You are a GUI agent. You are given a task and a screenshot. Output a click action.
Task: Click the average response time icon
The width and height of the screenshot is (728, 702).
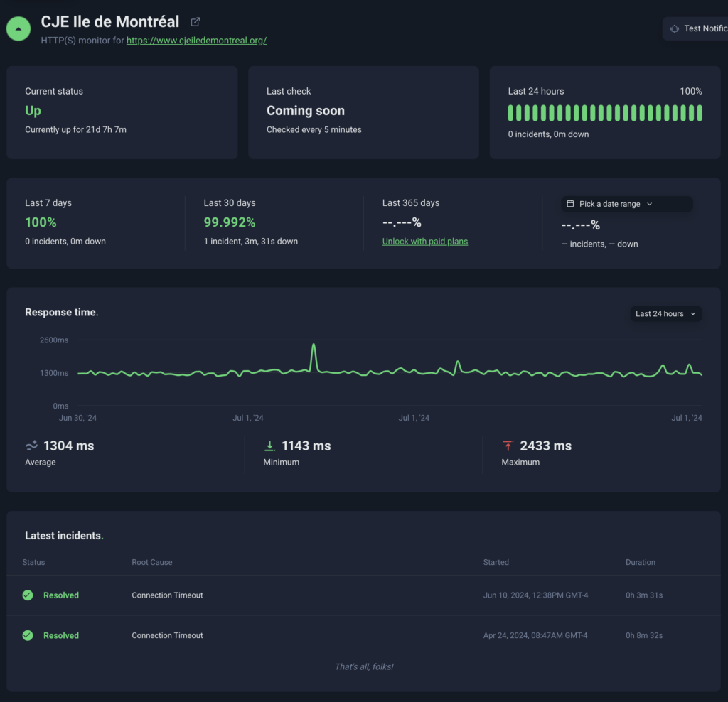pos(31,445)
